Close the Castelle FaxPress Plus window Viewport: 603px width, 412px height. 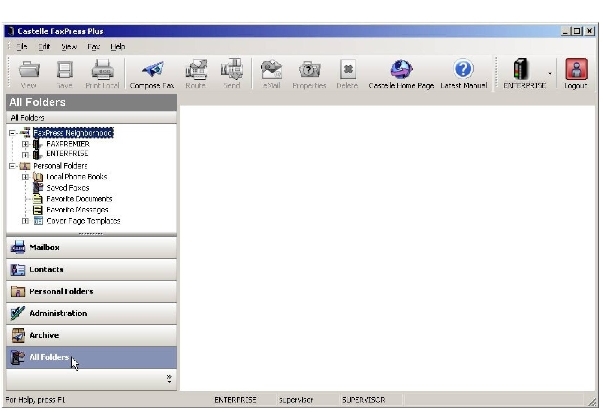[x=590, y=31]
